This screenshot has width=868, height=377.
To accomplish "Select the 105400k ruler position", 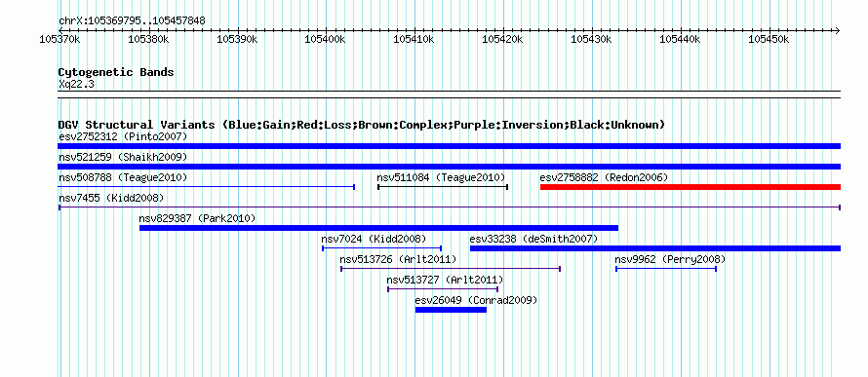I will pyautogui.click(x=326, y=39).
